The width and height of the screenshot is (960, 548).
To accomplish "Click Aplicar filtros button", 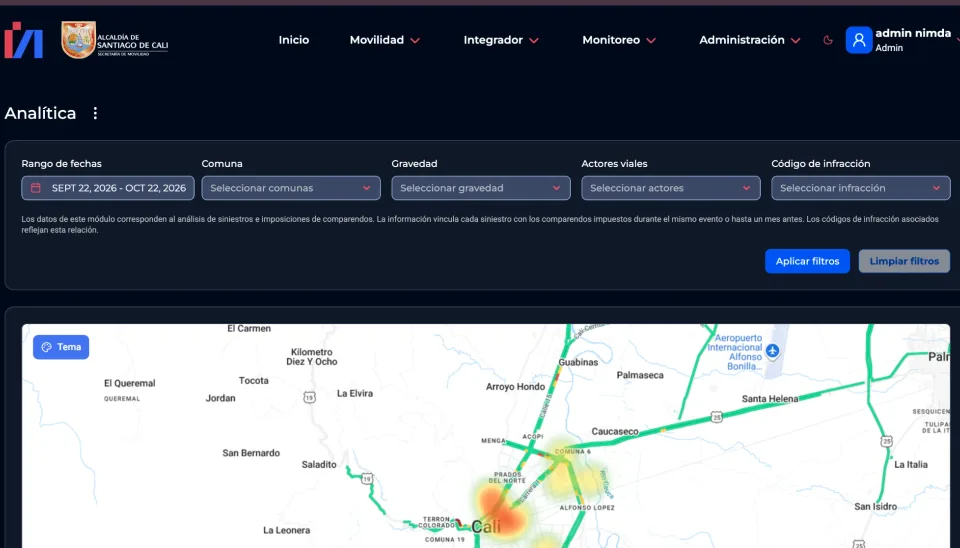I will [x=807, y=261].
